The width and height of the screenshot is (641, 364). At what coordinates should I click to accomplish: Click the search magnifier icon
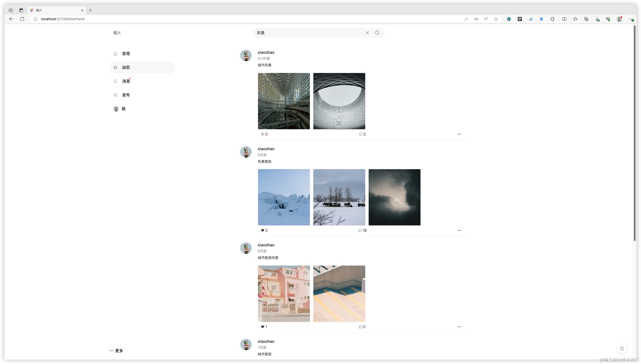[x=377, y=33]
